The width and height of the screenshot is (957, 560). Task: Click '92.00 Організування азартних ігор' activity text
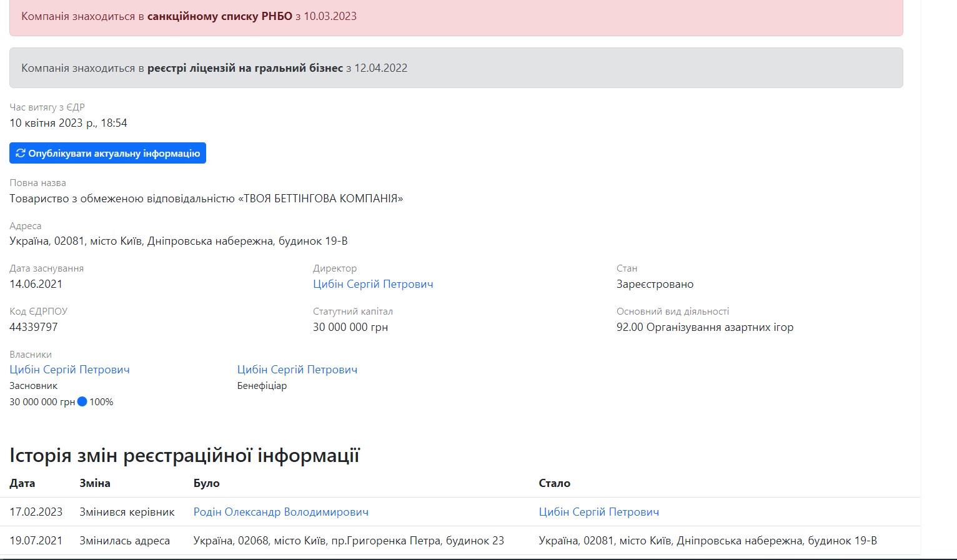click(705, 327)
